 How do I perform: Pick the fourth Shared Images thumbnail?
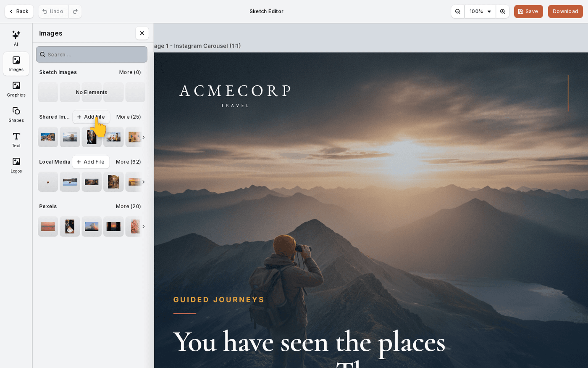click(x=113, y=137)
